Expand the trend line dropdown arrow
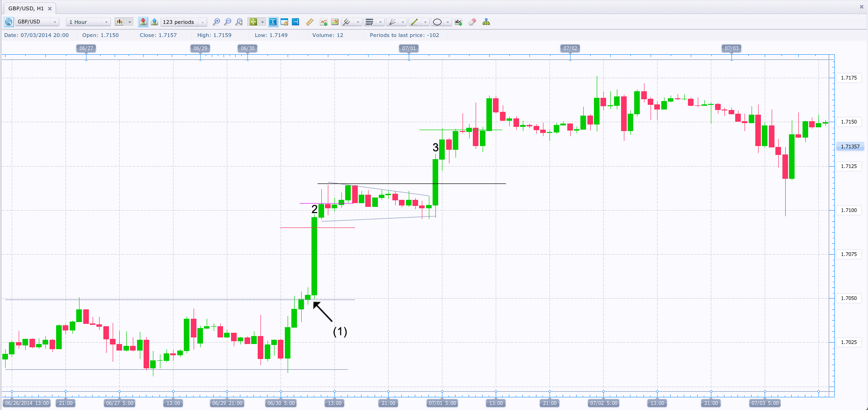Viewport: 868px width, 410px height. point(426,22)
